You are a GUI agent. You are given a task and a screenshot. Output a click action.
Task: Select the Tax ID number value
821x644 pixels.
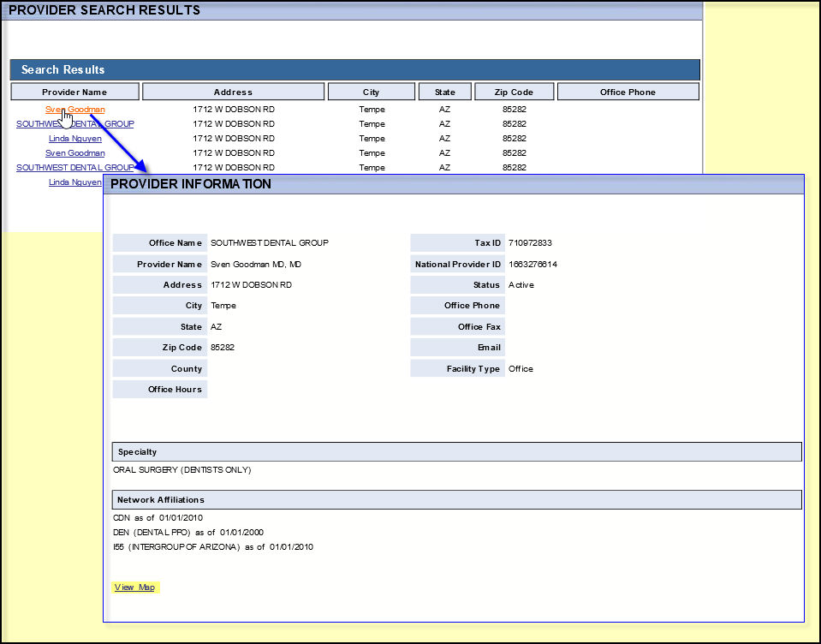coord(530,243)
